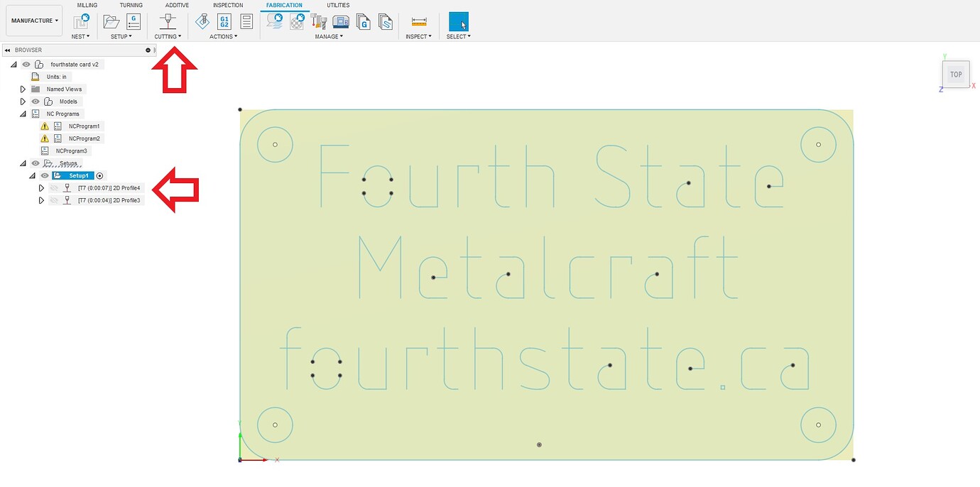Viewport: 980px width, 487px height.
Task: Toggle the Setup1 visibility eye
Action: [x=45, y=175]
